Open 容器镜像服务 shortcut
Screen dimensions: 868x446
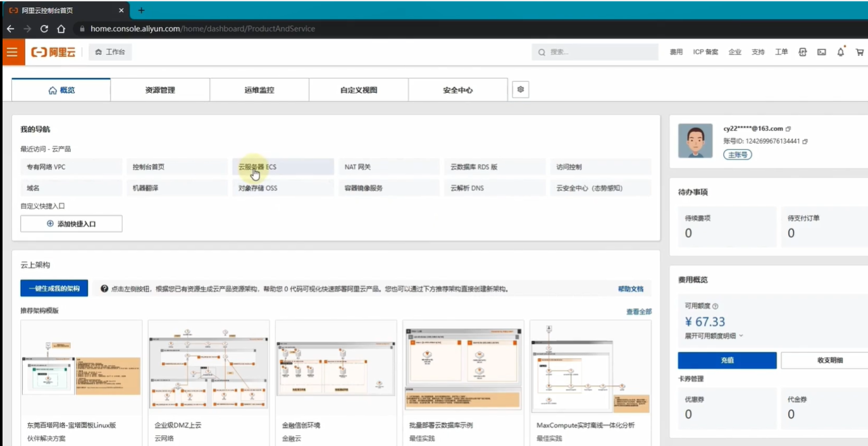388,188
